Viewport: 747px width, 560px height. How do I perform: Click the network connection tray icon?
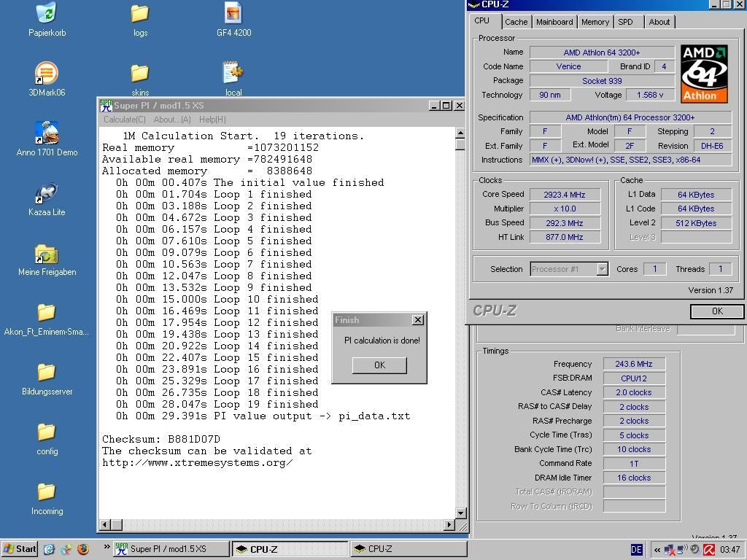click(x=670, y=550)
